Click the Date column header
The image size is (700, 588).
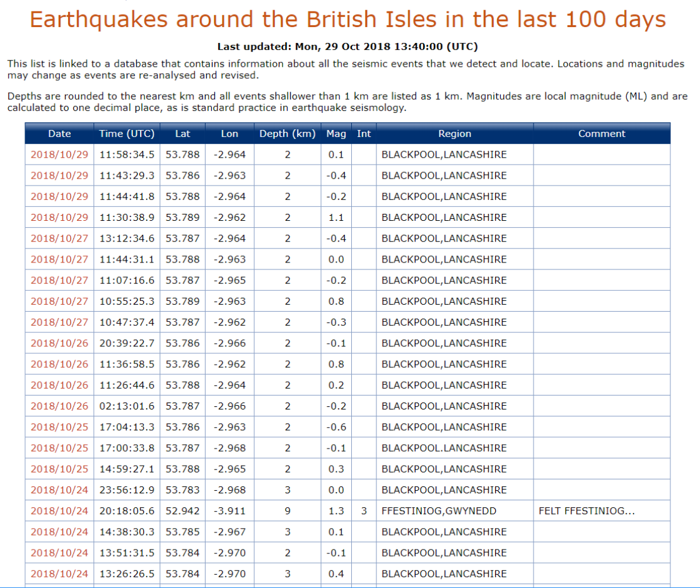[x=59, y=134]
